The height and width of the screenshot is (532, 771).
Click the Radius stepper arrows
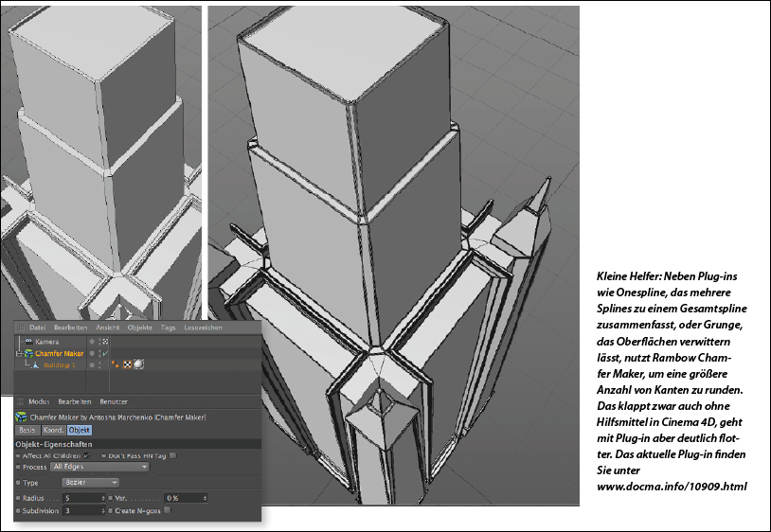pyautogui.click(x=102, y=497)
